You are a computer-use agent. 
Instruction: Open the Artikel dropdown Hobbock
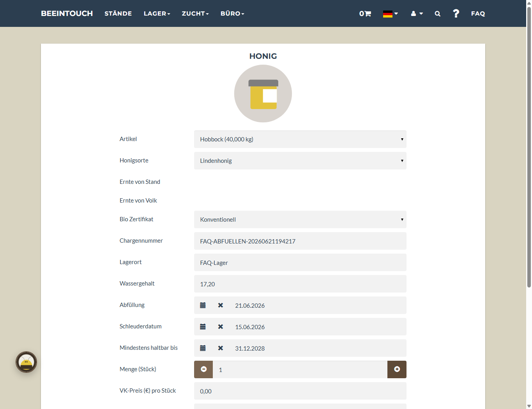[300, 139]
